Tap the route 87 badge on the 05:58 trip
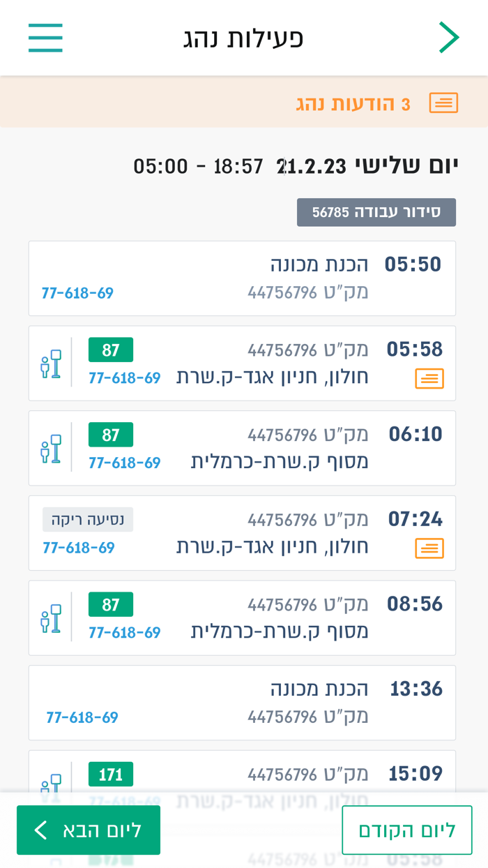Screen dimensions: 488x868 [x=110, y=349]
